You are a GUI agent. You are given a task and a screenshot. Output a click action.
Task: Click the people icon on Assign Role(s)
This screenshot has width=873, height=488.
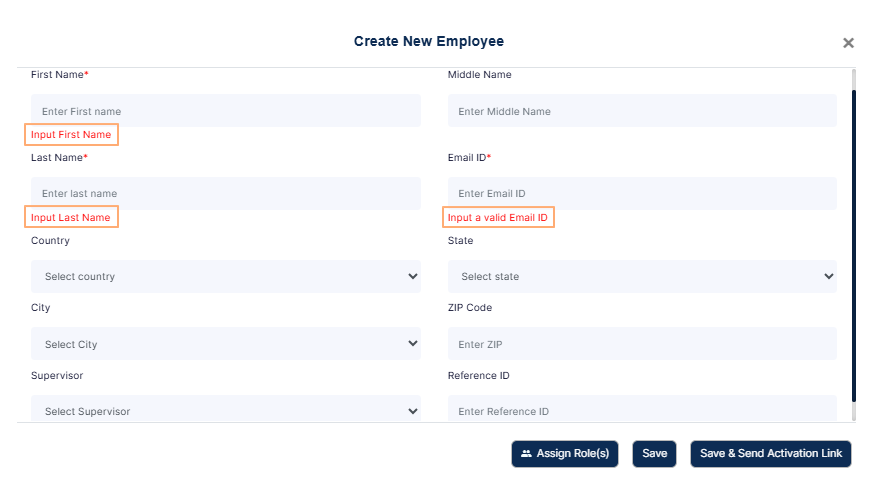coord(526,454)
